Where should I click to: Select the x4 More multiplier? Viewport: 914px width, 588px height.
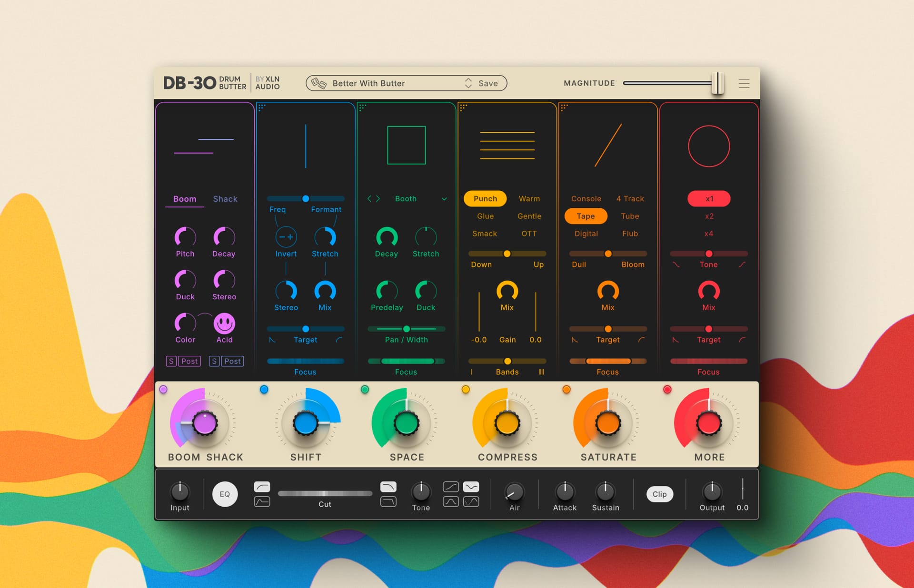(709, 234)
